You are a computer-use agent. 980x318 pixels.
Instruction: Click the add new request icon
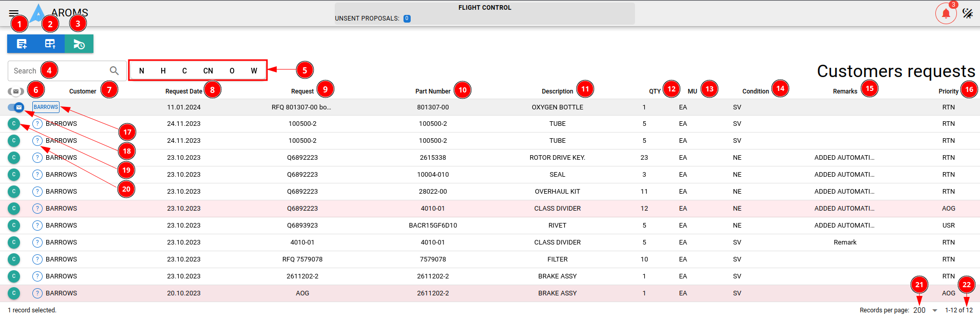(22, 44)
